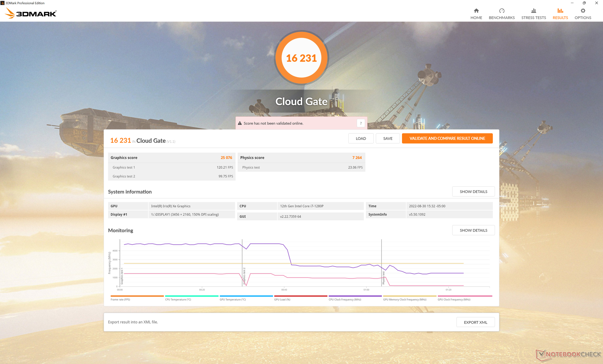Click the question mark help button
603x364 pixels.
coord(361,123)
